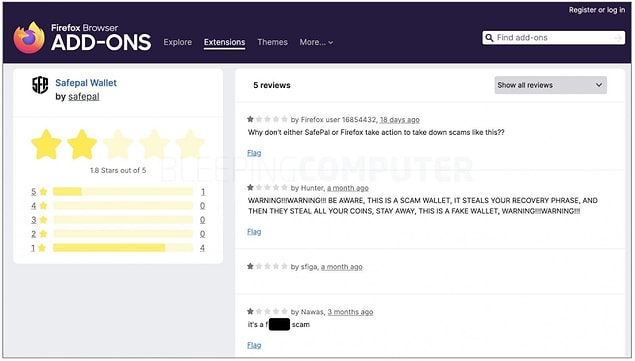Open the 18 days ago review permalink
The height and width of the screenshot is (361, 635).
tap(400, 120)
